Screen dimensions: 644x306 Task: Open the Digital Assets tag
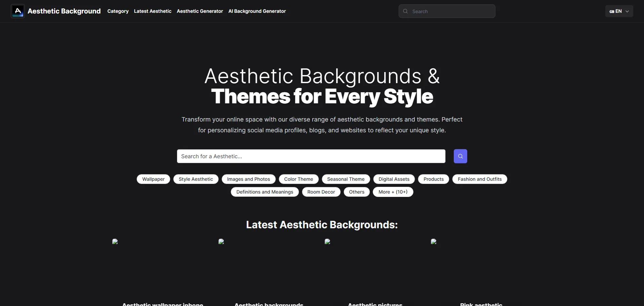click(394, 179)
